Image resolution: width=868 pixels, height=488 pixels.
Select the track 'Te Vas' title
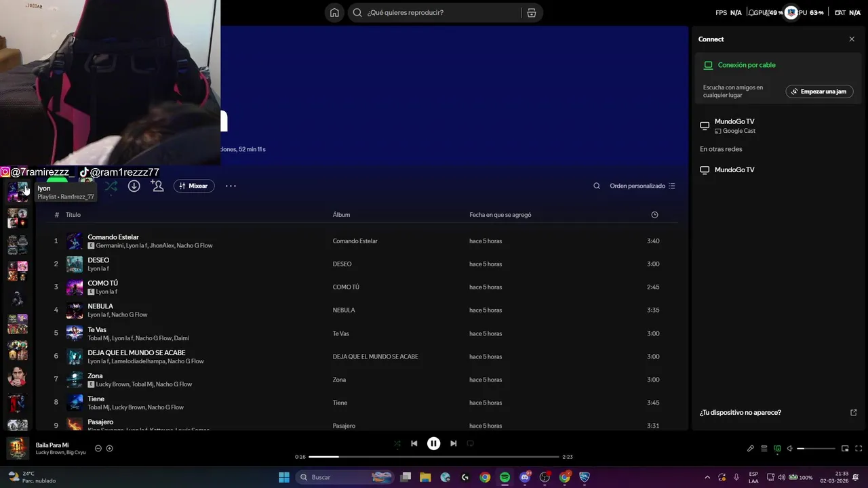pos(97,330)
